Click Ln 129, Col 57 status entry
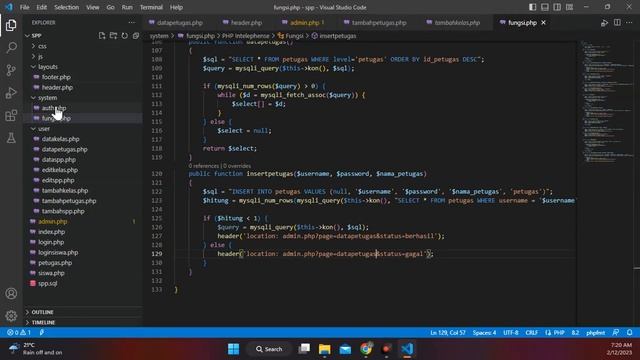640x360 pixels. [448, 333]
